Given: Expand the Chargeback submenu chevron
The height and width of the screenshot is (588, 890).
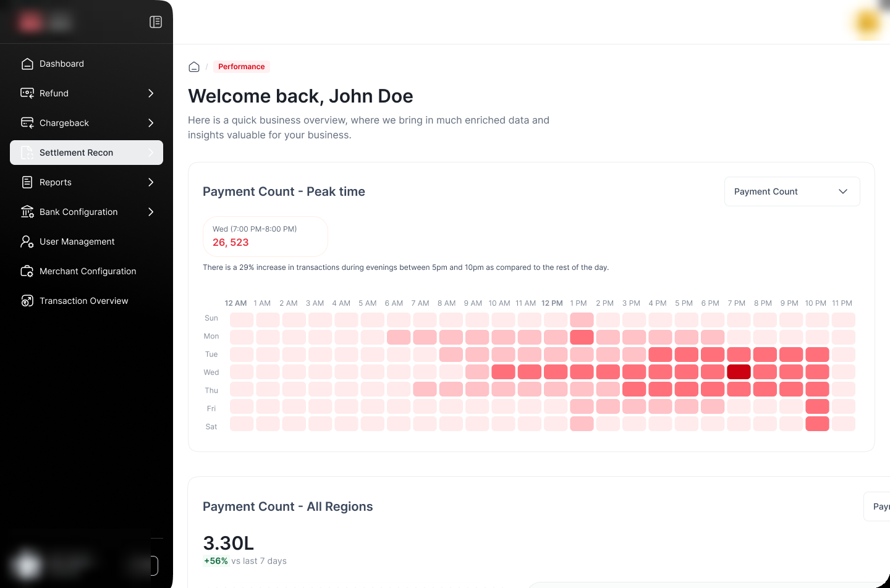Looking at the screenshot, I should click(x=151, y=123).
